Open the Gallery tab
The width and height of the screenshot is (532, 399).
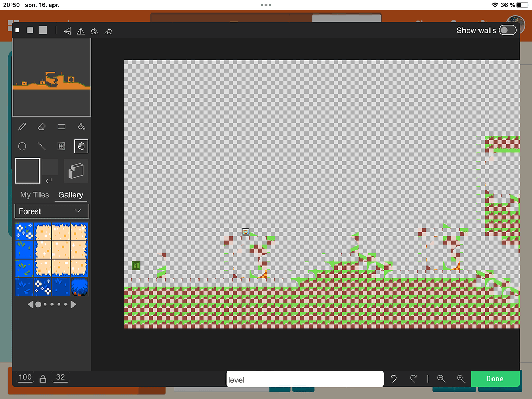[x=71, y=195]
